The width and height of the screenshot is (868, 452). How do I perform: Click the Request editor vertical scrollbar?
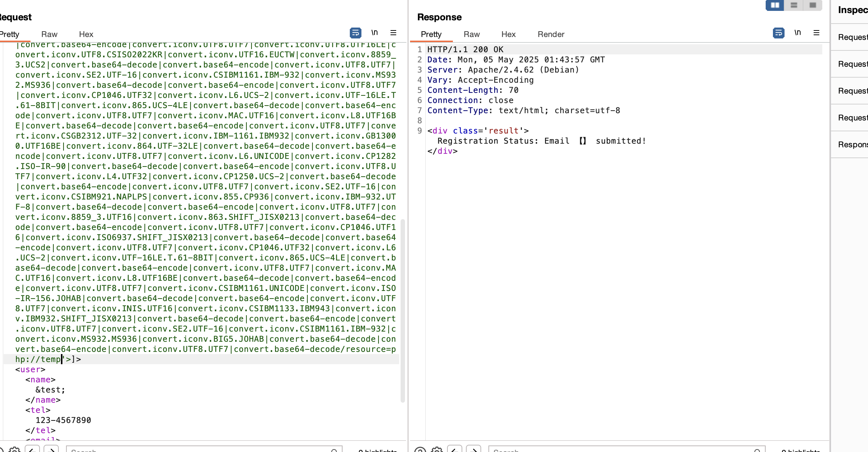pyautogui.click(x=402, y=310)
